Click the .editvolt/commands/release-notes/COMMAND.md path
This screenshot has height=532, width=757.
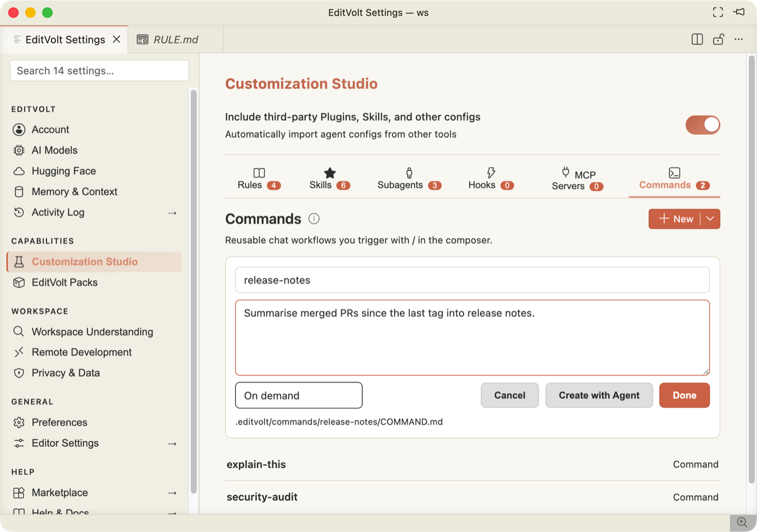pyautogui.click(x=339, y=422)
